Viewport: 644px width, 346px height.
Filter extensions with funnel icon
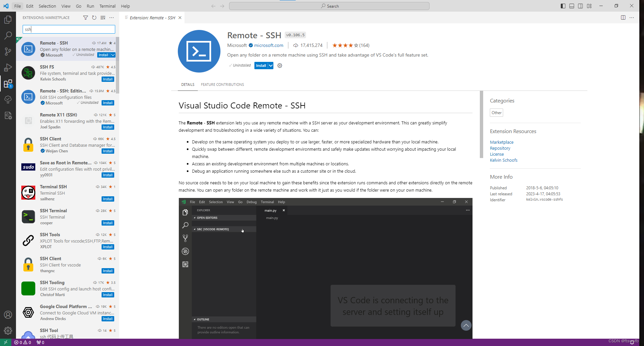tap(86, 18)
